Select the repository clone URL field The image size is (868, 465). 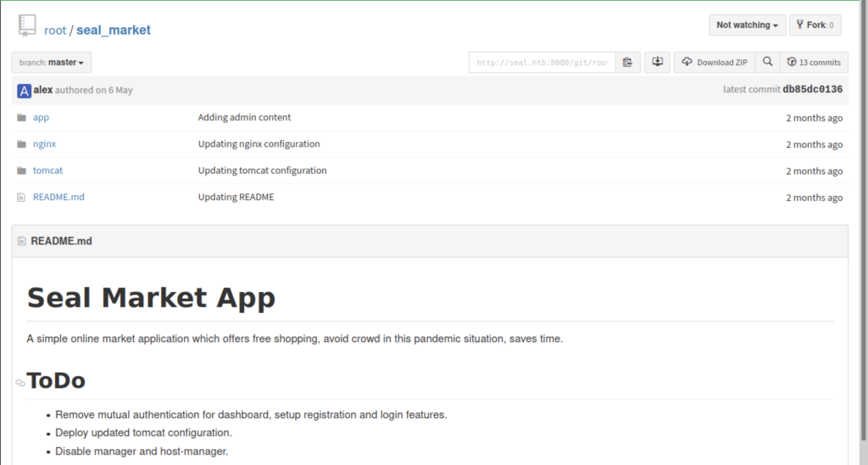point(542,62)
